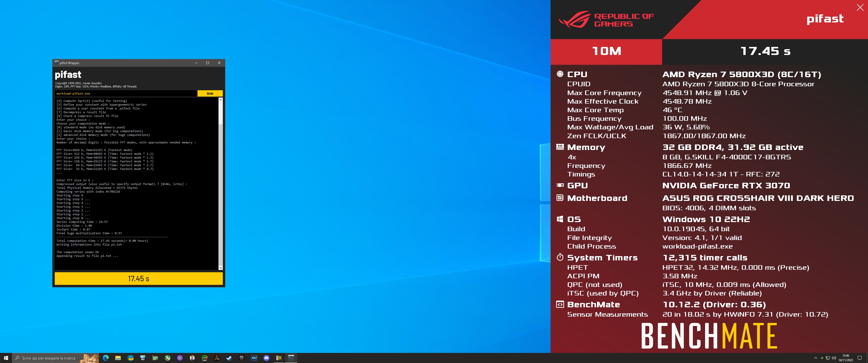This screenshot has width=868, height=363.
Task: Show hidden system tray icons
Action: [x=816, y=358]
